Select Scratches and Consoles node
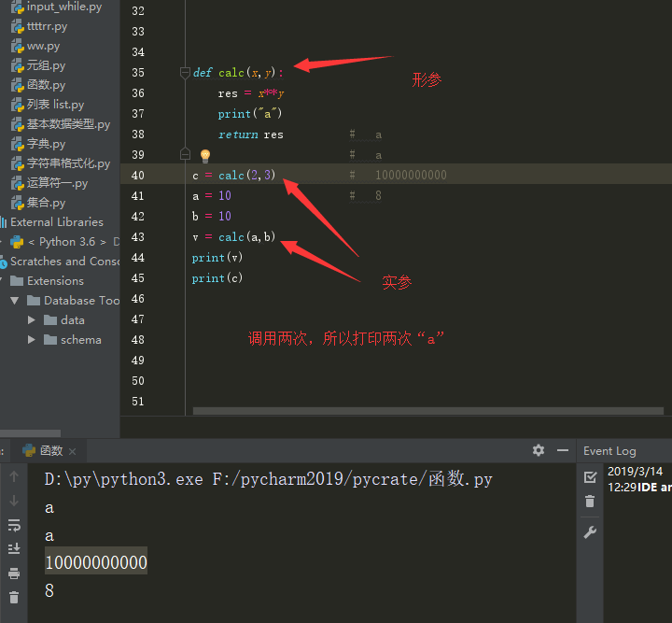Screen dimensions: 672x623 [64, 262]
